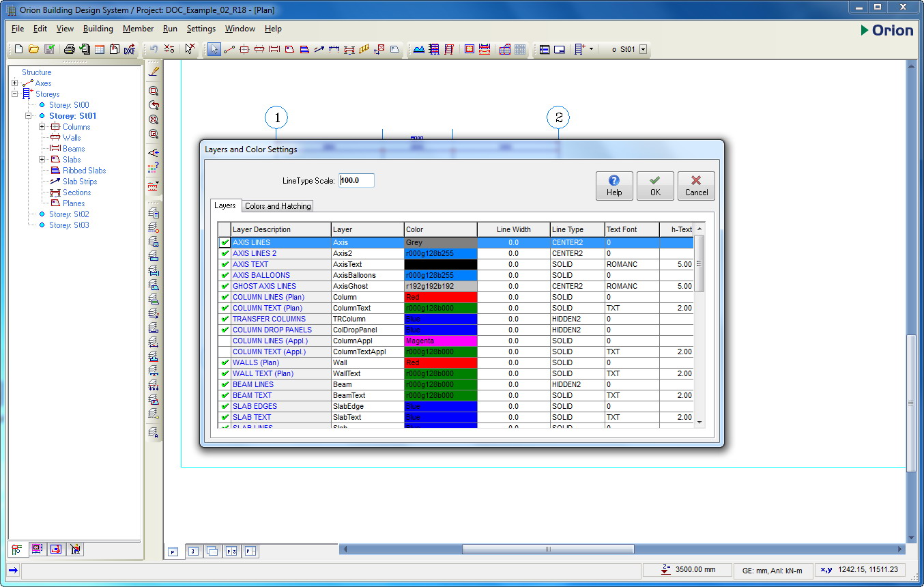Open the File menu
This screenshot has width=924, height=587.
18,29
